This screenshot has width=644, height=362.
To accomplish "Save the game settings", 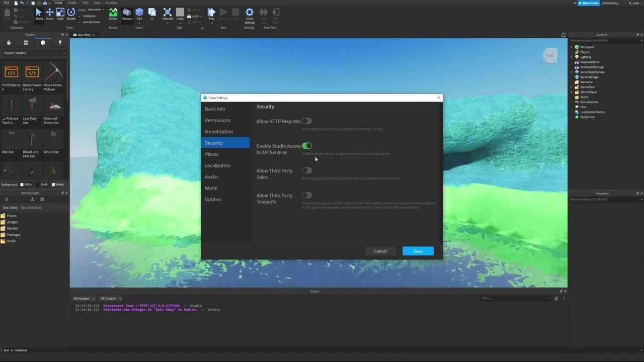I will pos(418,251).
